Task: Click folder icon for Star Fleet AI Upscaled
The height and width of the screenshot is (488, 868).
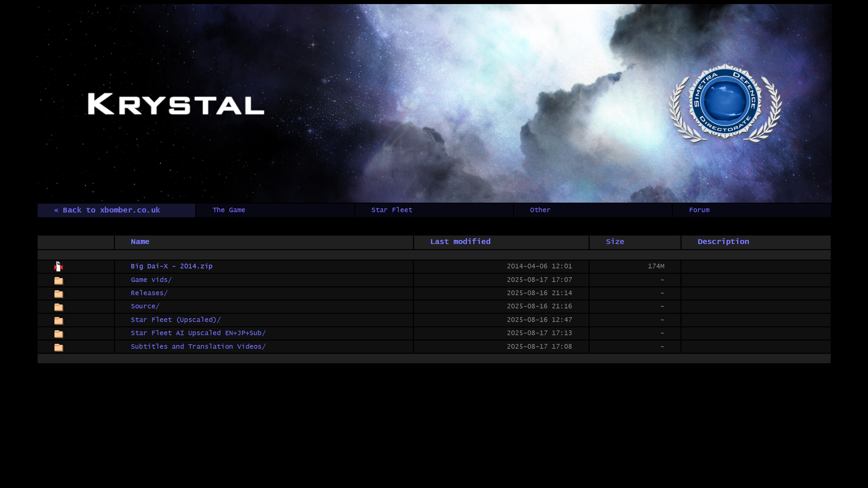Action: 59,334
